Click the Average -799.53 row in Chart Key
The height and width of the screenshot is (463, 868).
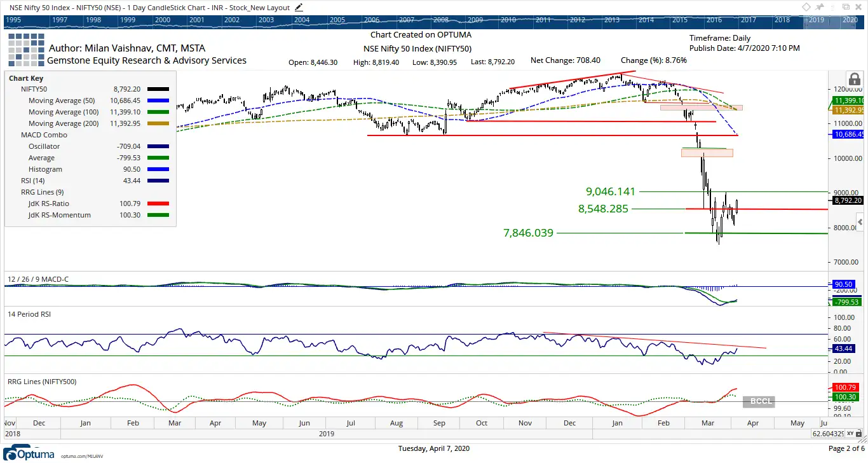(90, 158)
